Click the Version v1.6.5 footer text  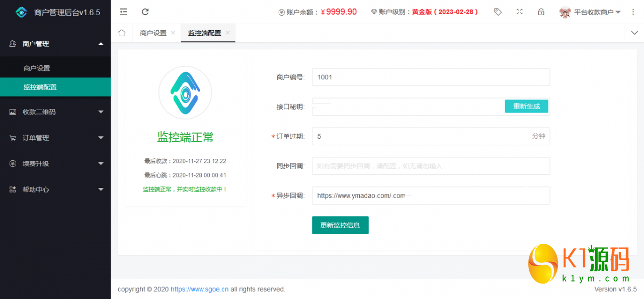click(x=616, y=289)
